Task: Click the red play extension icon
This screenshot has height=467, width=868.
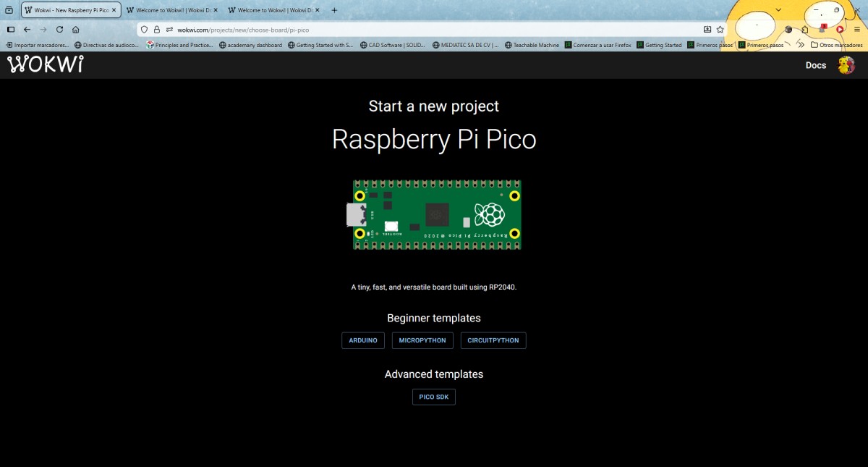Action: [840, 30]
